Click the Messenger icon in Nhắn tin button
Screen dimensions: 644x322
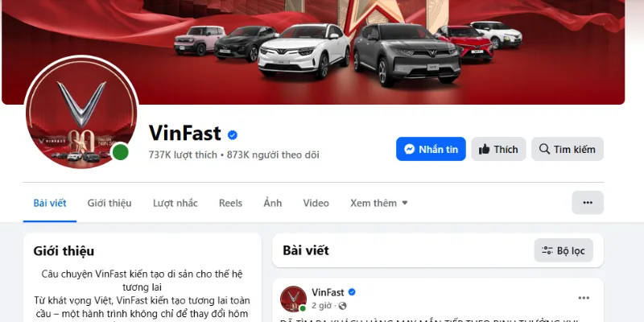click(x=409, y=149)
